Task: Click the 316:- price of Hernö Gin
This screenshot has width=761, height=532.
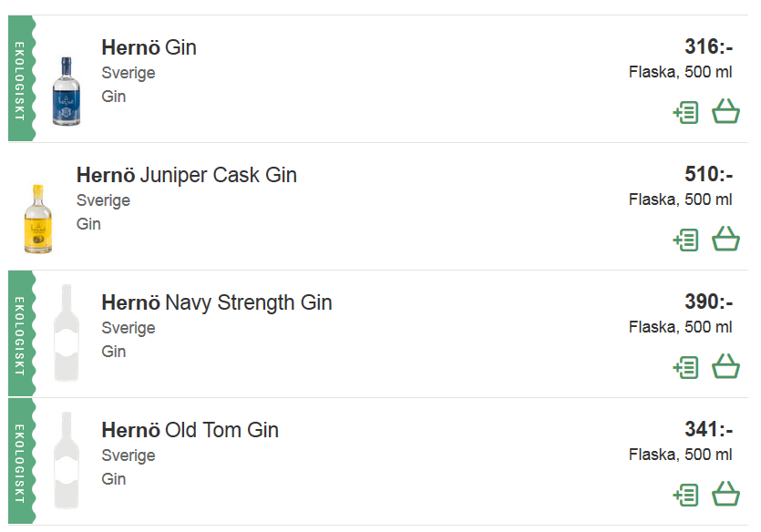Action: 708,47
